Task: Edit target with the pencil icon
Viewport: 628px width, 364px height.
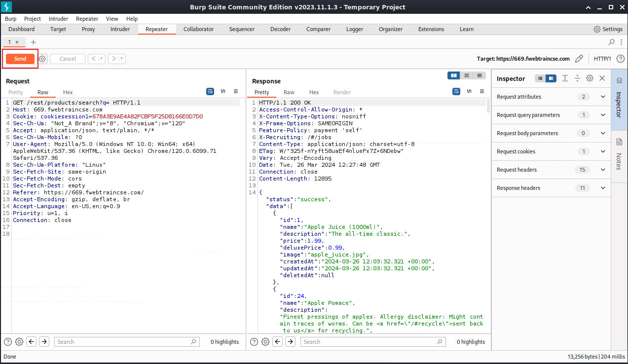Action: click(x=579, y=59)
